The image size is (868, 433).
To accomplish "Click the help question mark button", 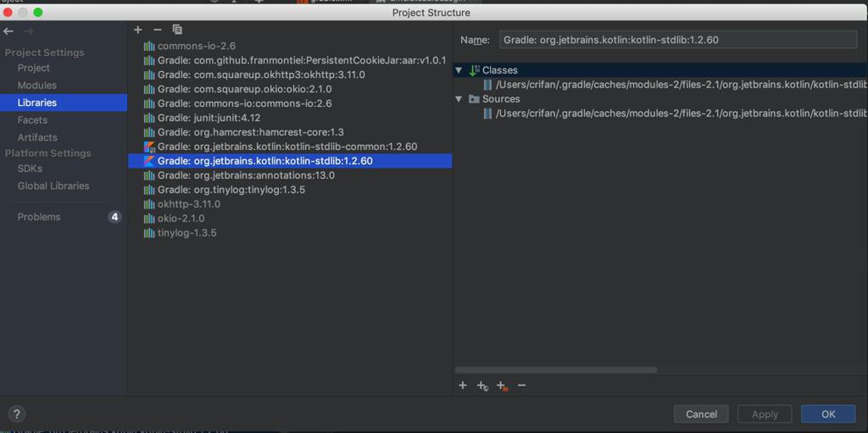I will click(x=17, y=414).
